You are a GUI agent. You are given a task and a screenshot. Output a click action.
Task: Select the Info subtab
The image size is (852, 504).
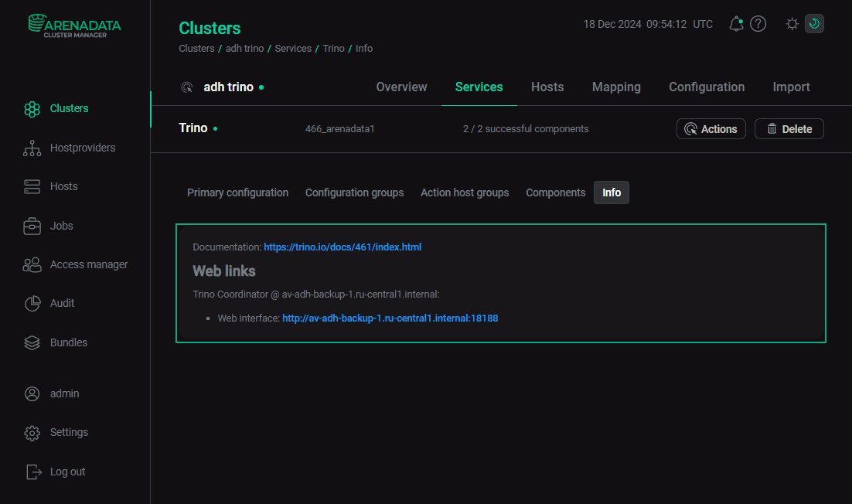point(612,192)
